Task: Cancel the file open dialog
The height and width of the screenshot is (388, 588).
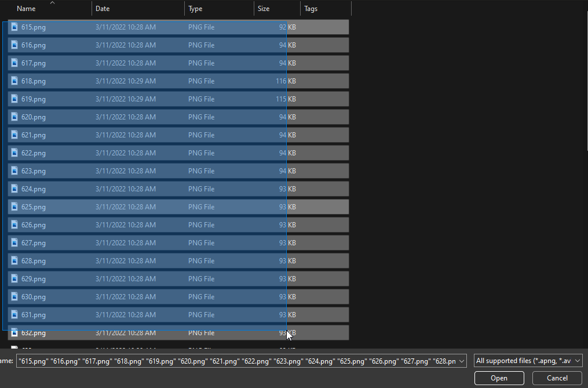Action: point(557,378)
